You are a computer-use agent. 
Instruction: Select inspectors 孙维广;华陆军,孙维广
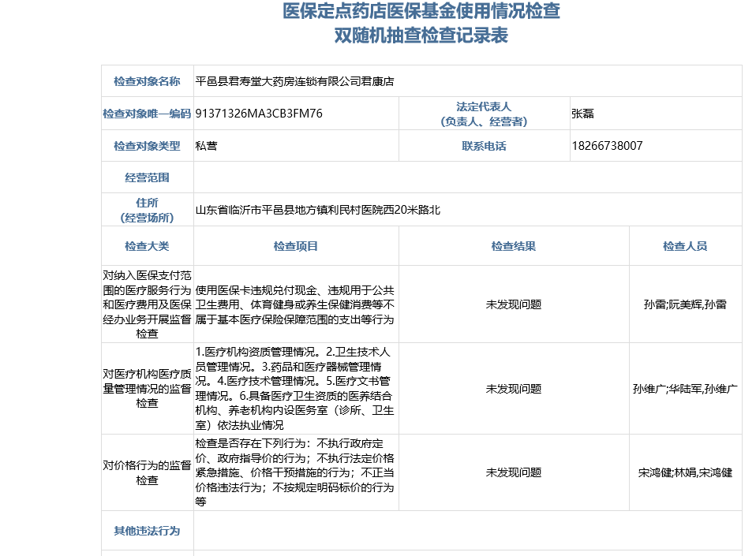pyautogui.click(x=685, y=389)
